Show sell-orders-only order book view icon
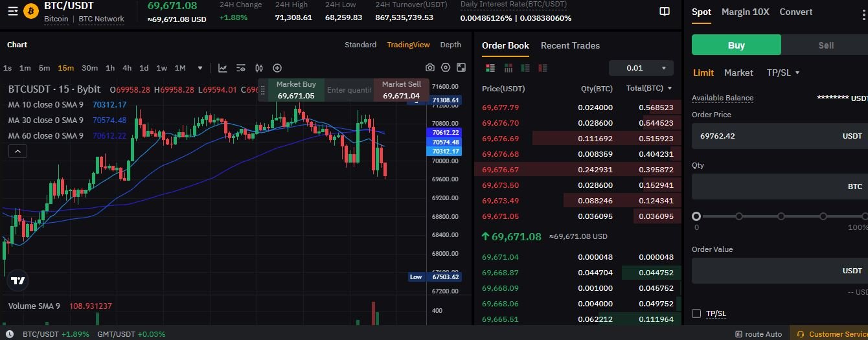868x340 pixels. [x=543, y=68]
